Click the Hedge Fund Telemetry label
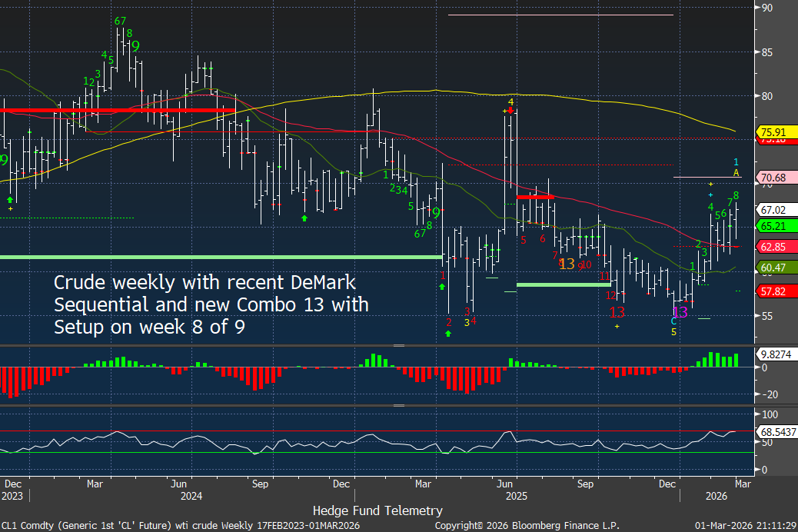Screen dimensions: 798x532 tap(377, 510)
